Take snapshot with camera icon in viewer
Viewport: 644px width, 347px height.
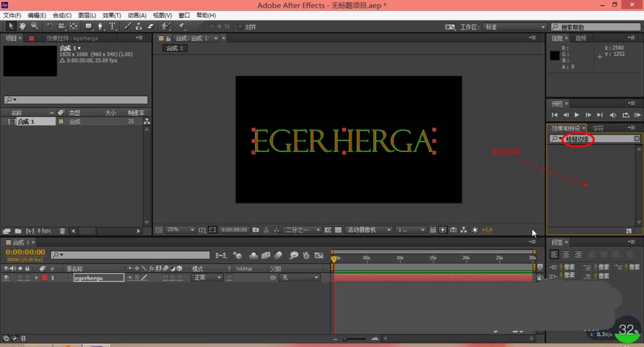(x=256, y=230)
